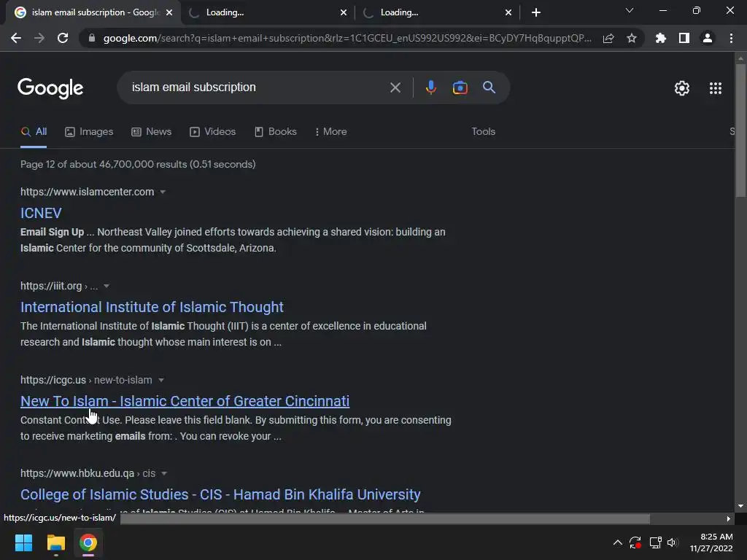Click the browser forward arrow
Image resolution: width=747 pixels, height=560 pixels.
pos(39,38)
